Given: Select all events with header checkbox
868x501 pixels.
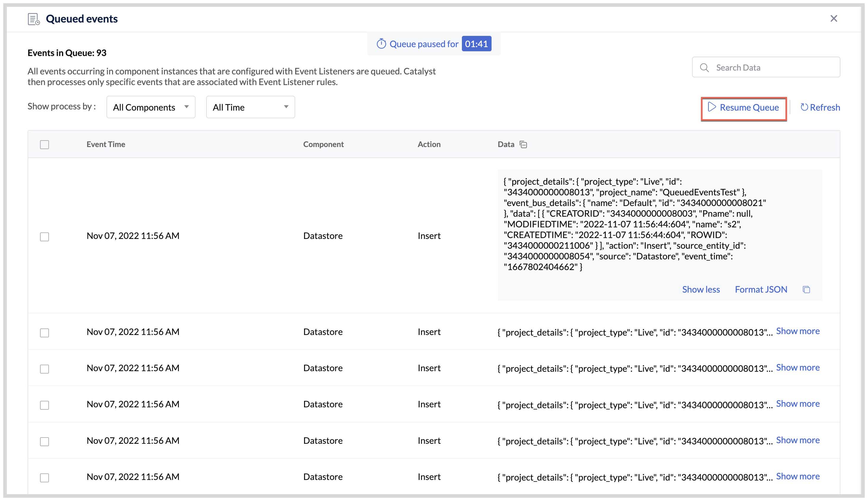Looking at the screenshot, I should [44, 145].
